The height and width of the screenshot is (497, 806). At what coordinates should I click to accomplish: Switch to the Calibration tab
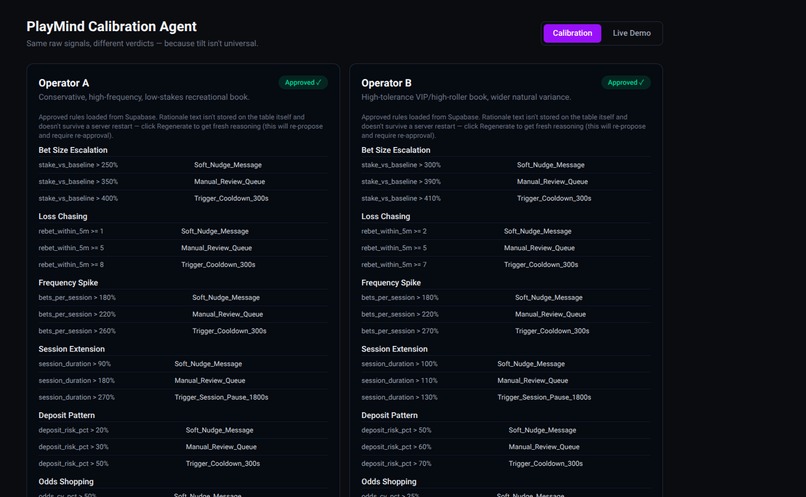[572, 33]
